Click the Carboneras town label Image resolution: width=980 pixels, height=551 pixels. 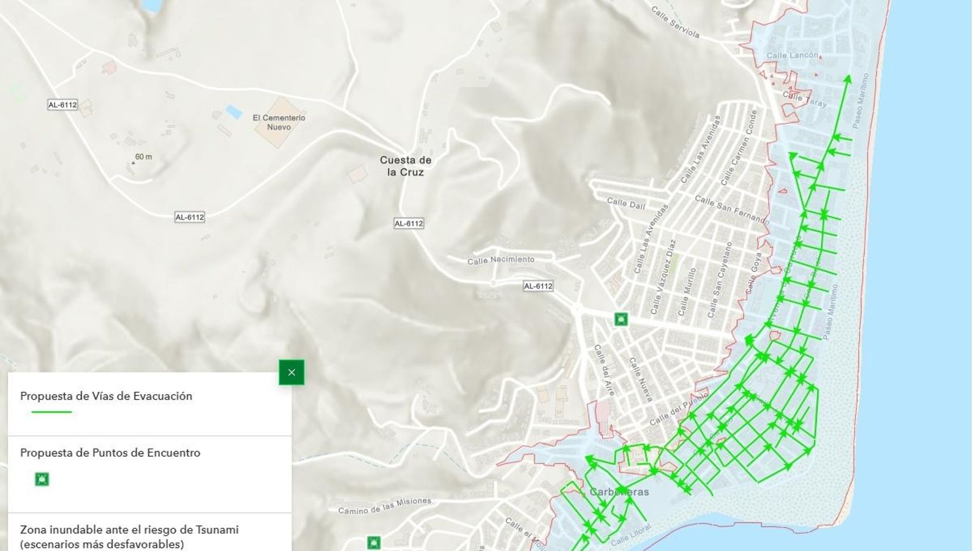[619, 492]
